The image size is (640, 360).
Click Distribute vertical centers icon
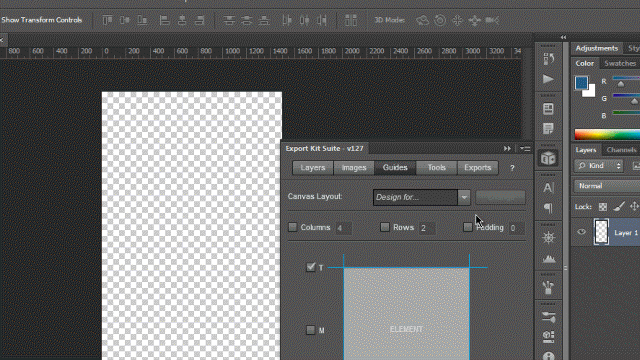247,20
